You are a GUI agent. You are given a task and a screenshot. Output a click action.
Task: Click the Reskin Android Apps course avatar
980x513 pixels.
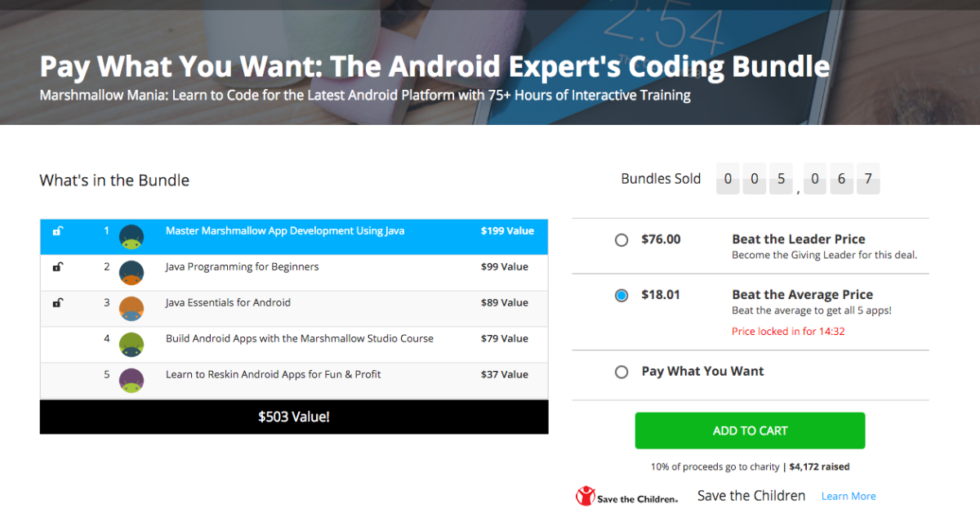tap(131, 381)
